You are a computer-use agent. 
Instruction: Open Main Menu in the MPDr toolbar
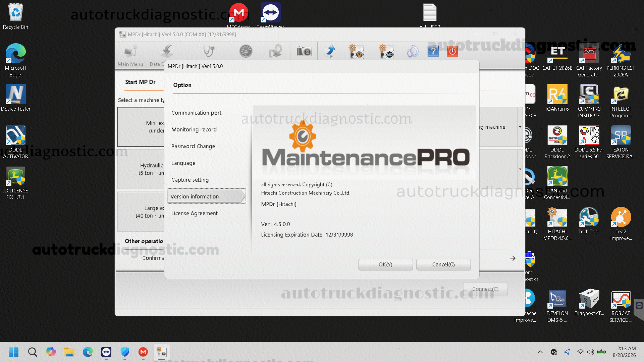click(x=130, y=56)
